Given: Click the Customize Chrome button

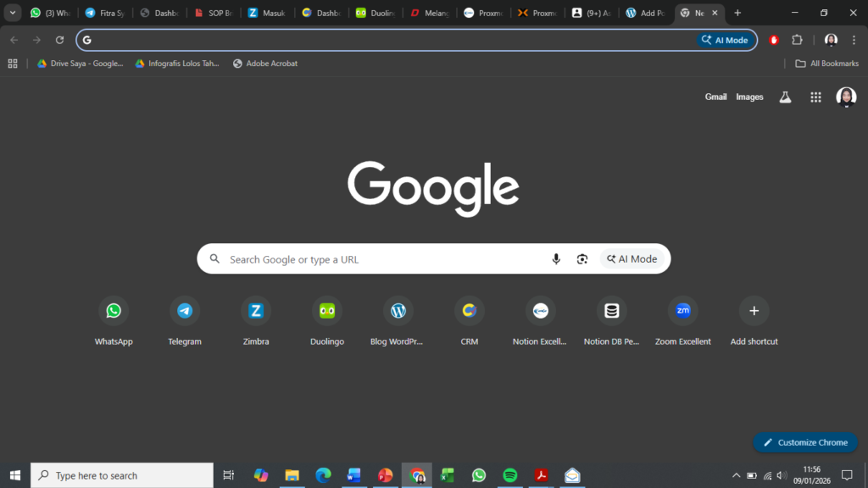Looking at the screenshot, I should 805,442.
